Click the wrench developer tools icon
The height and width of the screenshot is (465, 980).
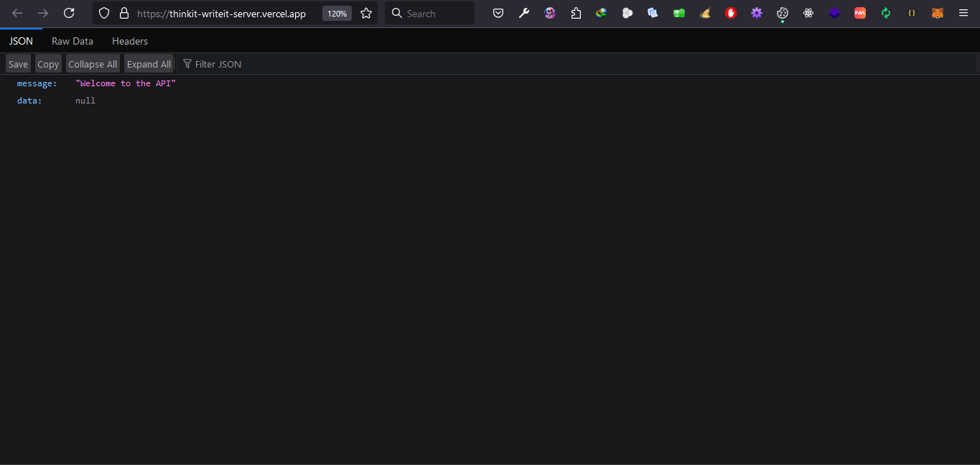click(x=524, y=13)
